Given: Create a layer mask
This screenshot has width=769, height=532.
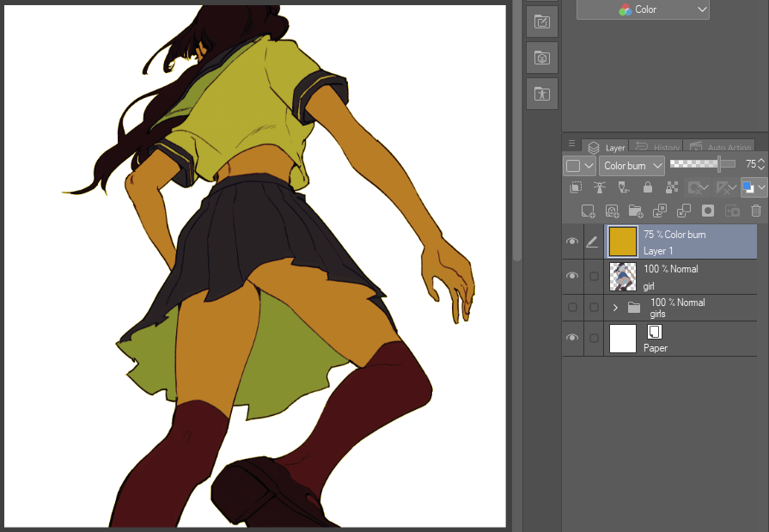Looking at the screenshot, I should 708,211.
